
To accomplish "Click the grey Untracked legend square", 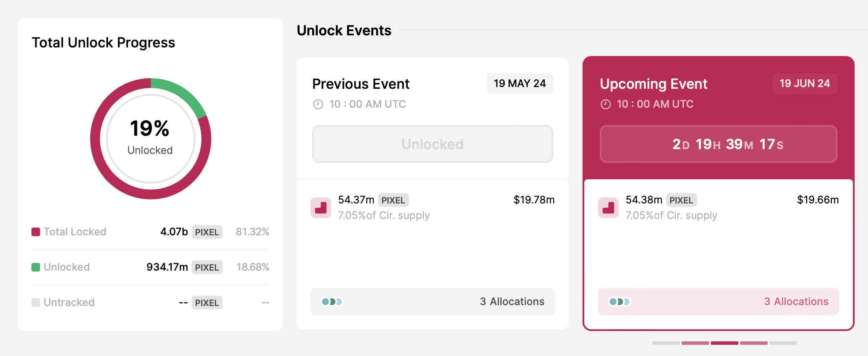I will click(36, 303).
